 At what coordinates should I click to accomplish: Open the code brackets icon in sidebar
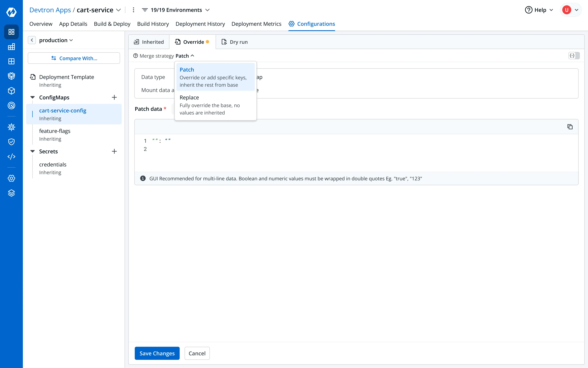point(11,156)
